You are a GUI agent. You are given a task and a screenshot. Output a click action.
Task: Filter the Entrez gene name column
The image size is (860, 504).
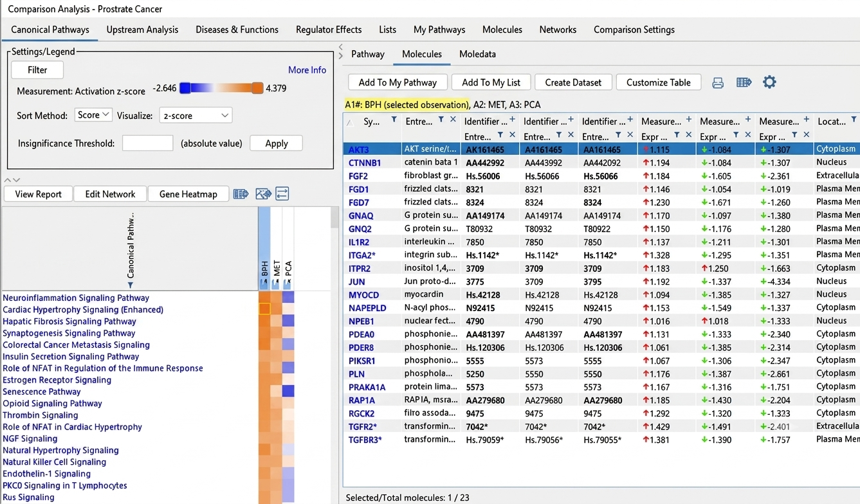[441, 120]
